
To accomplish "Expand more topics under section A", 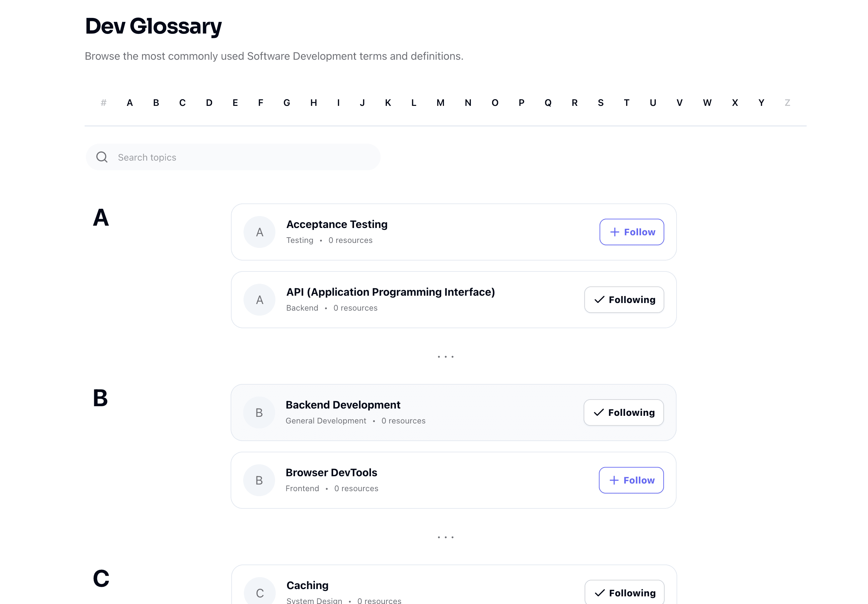I will (x=445, y=357).
